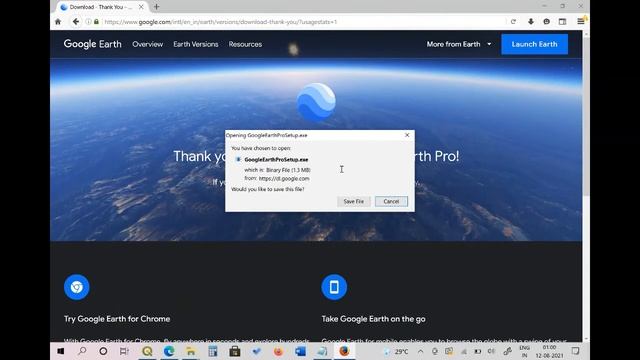Click the active Firefox taskbar icon

click(x=344, y=351)
